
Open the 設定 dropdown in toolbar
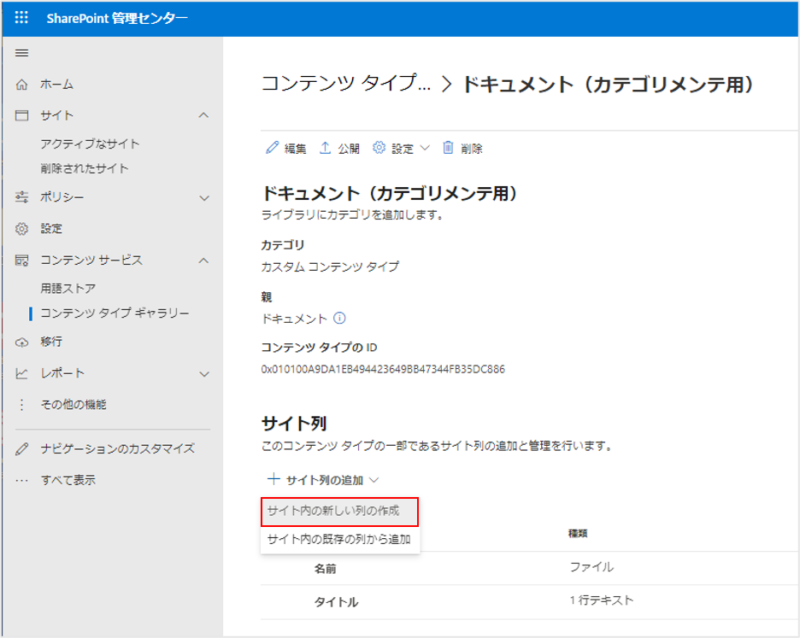click(401, 148)
